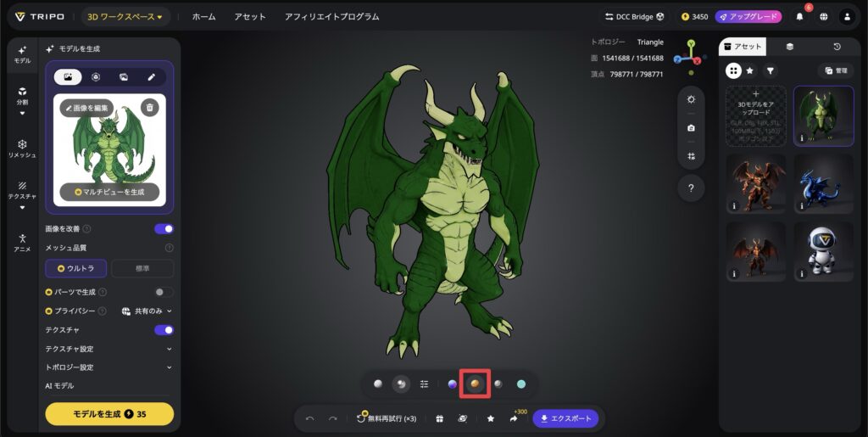The width and height of the screenshot is (868, 437).
Task: Select the 標準 mesh quality option
Action: [x=142, y=268]
